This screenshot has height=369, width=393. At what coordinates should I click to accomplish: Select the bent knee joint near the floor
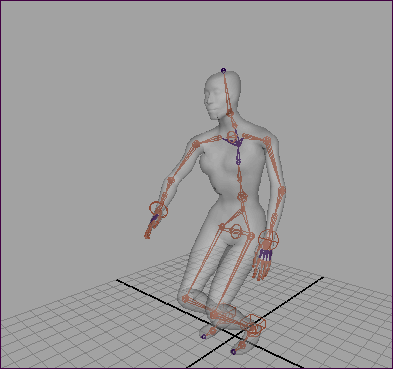[x=185, y=298]
